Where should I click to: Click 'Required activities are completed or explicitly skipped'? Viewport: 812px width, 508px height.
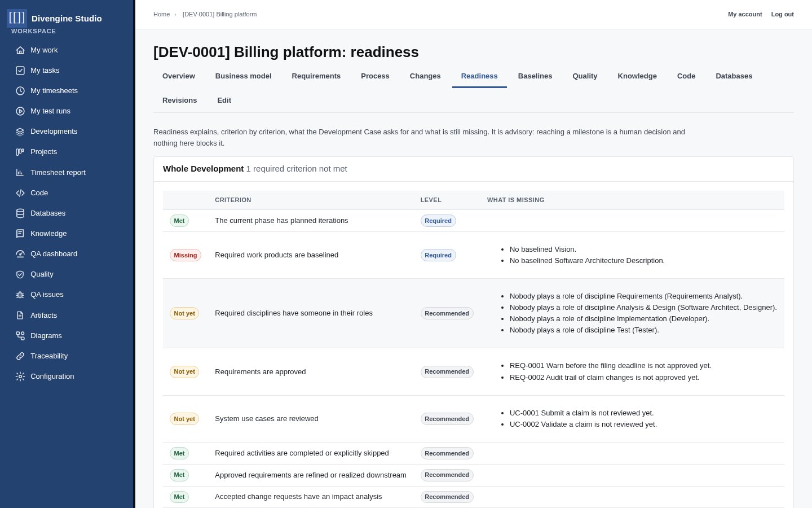point(302,453)
